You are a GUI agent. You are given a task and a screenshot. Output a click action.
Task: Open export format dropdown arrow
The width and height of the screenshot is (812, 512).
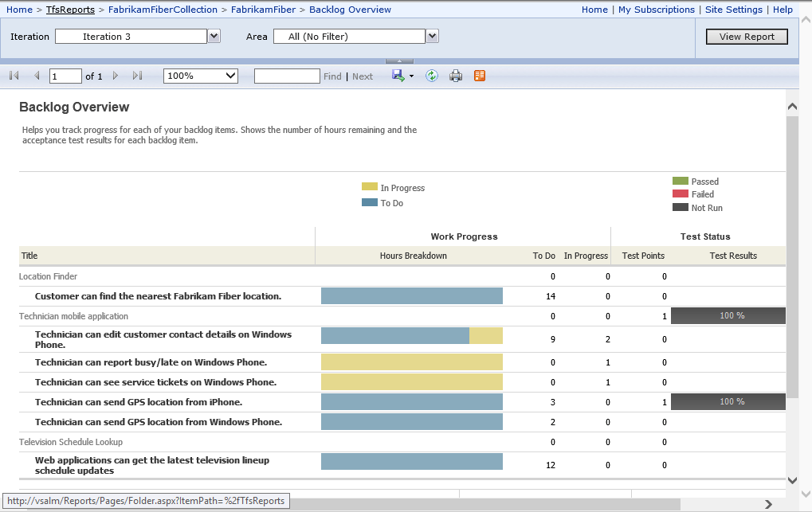pos(412,76)
